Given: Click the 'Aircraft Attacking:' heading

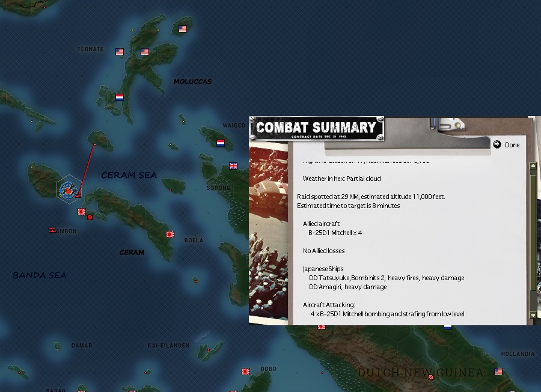Looking at the screenshot, I should (x=329, y=305).
